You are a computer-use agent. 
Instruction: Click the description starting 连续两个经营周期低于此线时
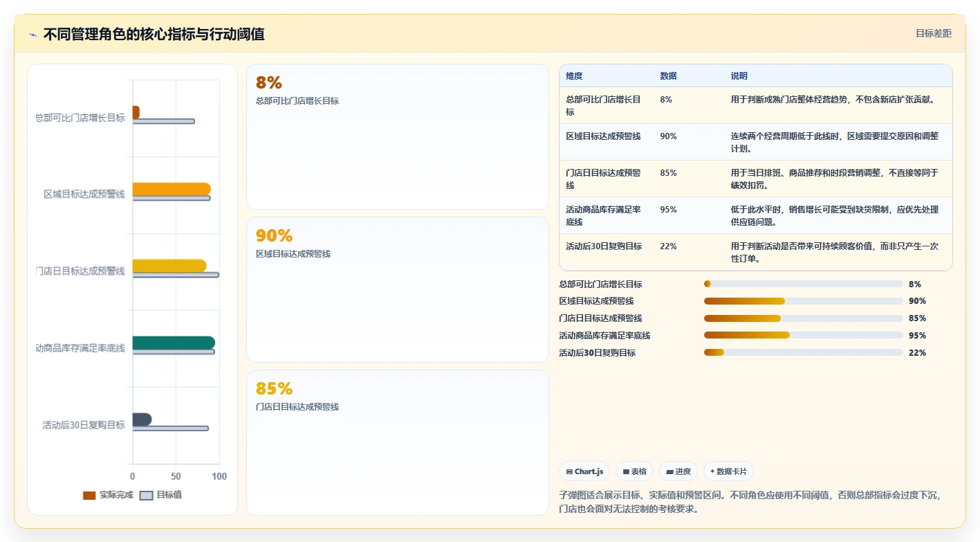click(x=835, y=142)
